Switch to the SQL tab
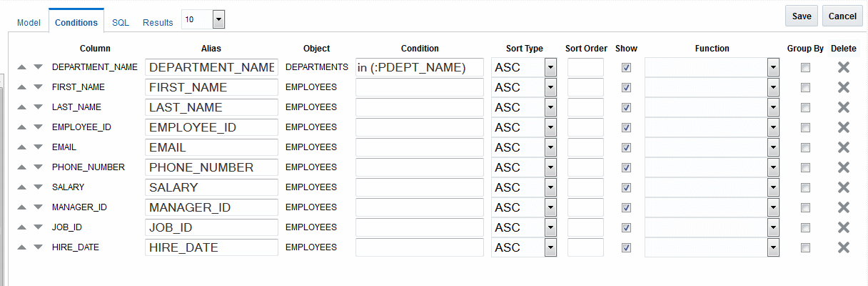The height and width of the screenshot is (286, 868). (x=121, y=23)
